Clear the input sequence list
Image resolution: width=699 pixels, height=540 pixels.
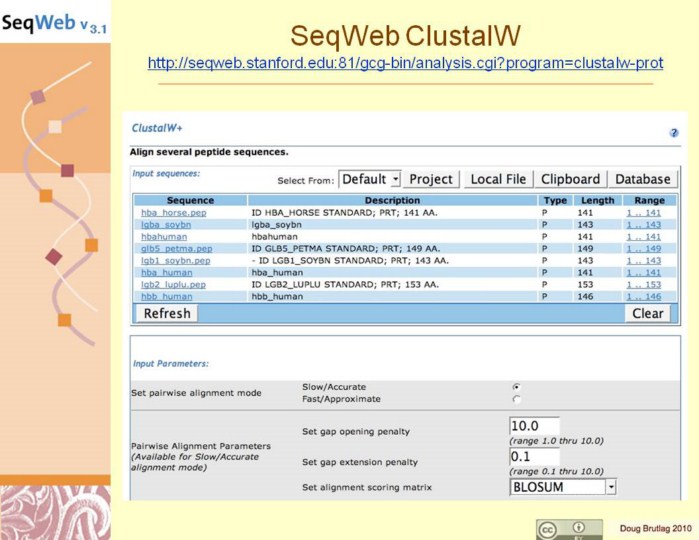pyautogui.click(x=647, y=313)
